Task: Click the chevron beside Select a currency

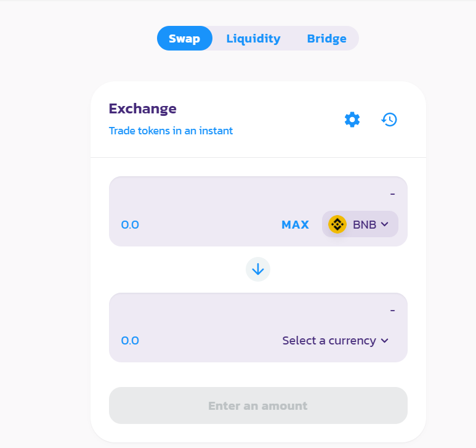Action: [x=385, y=341]
